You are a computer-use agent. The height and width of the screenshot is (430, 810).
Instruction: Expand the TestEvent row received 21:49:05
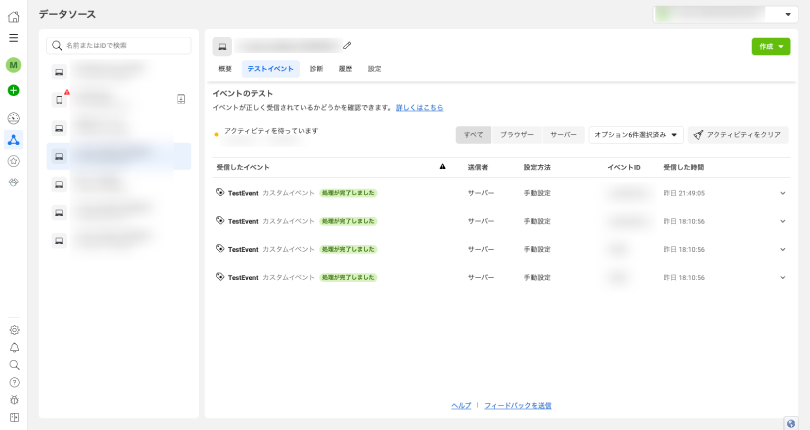click(x=783, y=193)
